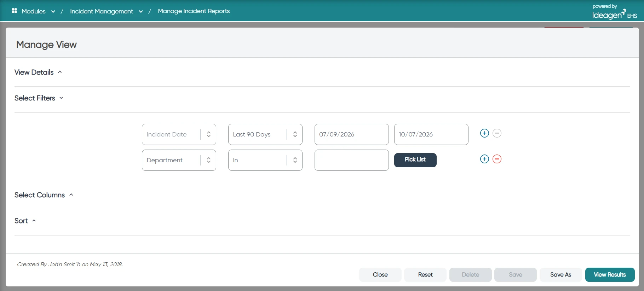
Task: Add a filter row after Incident Date
Action: click(484, 133)
